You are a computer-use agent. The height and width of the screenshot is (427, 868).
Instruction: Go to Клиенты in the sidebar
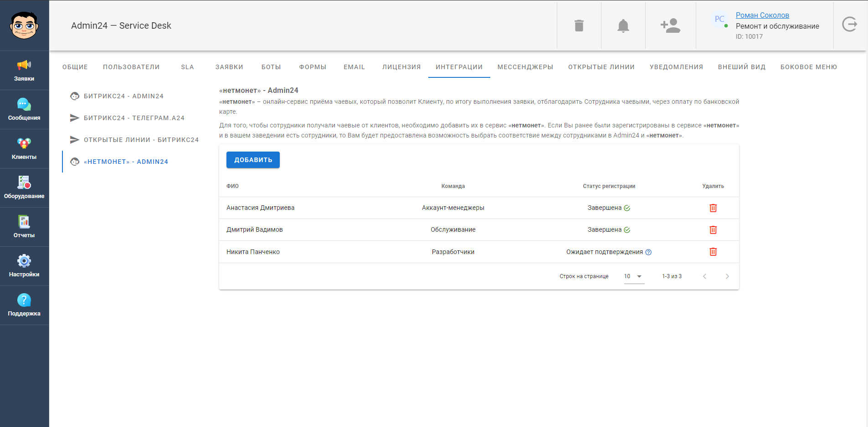24,149
